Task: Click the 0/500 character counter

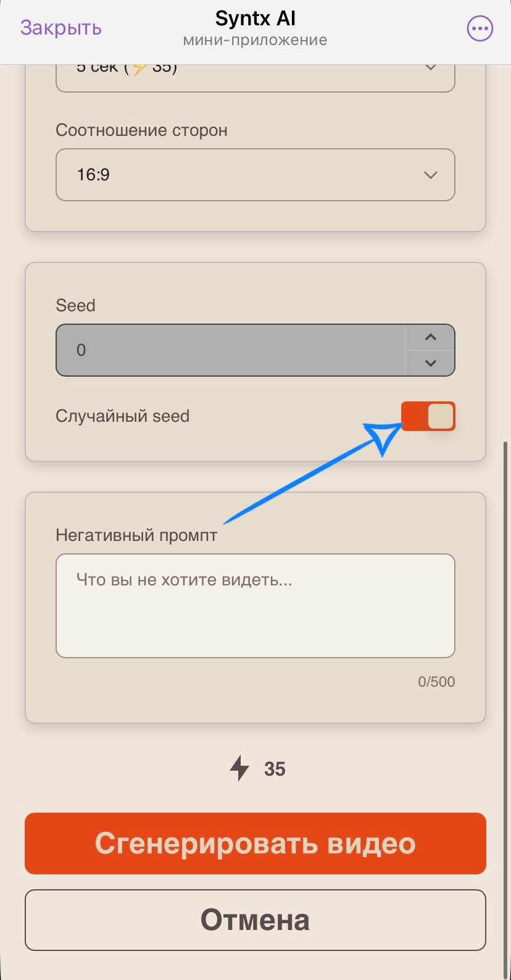Action: pyautogui.click(x=436, y=682)
